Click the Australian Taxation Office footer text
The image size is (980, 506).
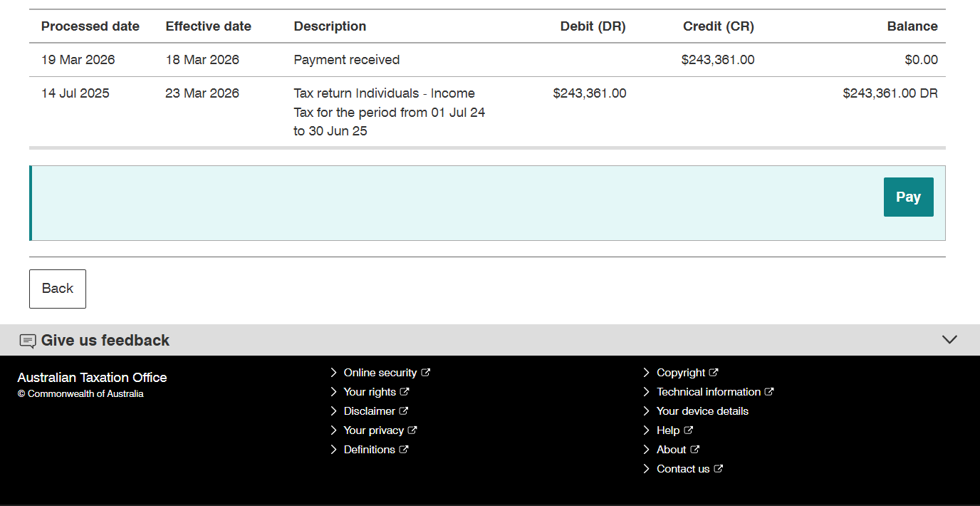92,378
